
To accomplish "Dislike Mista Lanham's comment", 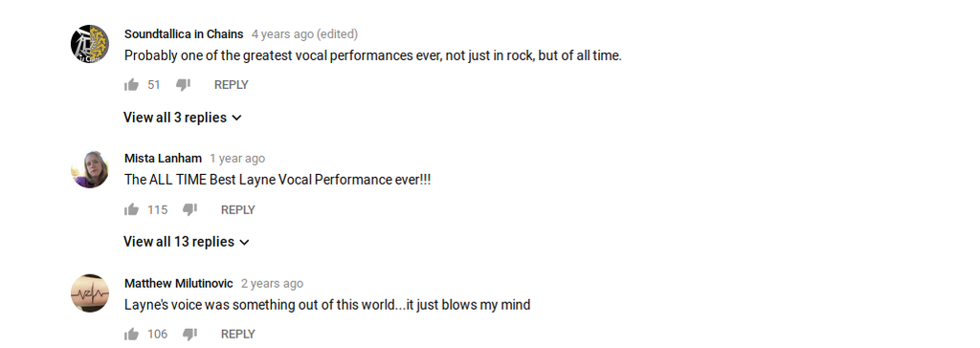I will pos(190,210).
